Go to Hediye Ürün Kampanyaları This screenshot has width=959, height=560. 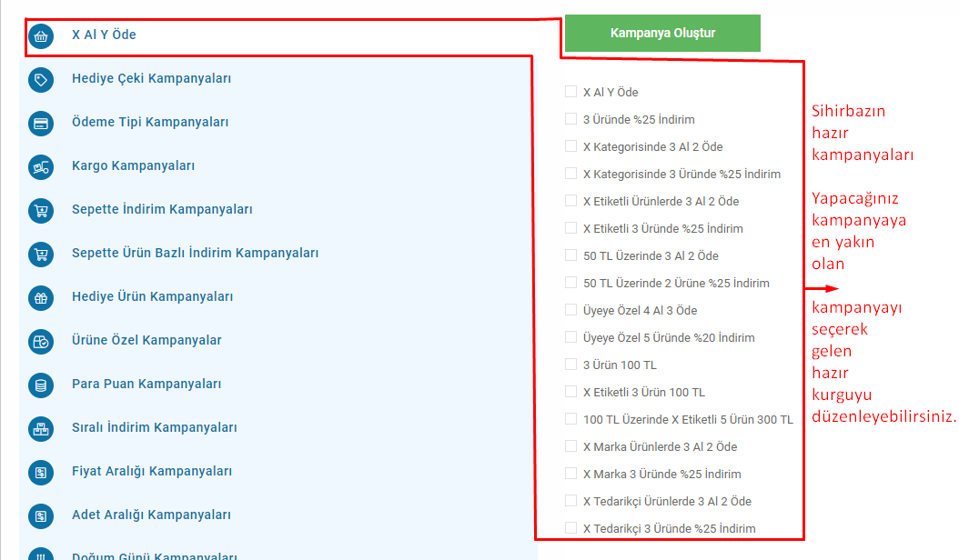[152, 296]
